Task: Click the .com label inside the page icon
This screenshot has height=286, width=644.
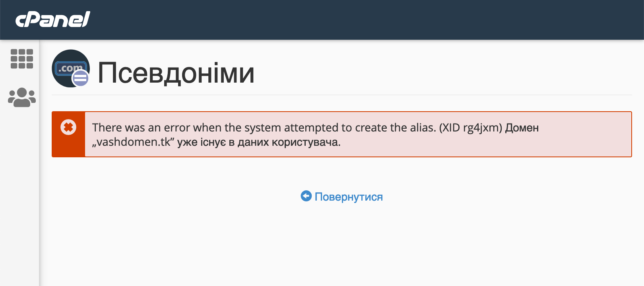Action: (70, 67)
